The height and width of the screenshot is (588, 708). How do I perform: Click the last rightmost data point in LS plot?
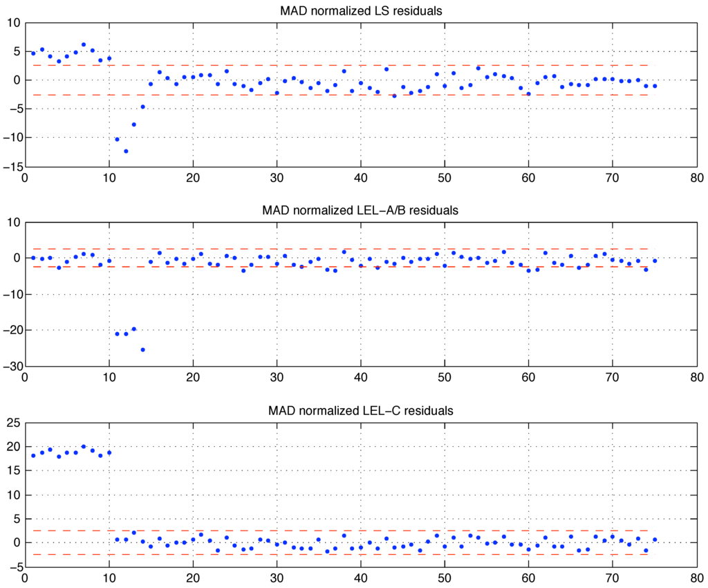[x=654, y=86]
